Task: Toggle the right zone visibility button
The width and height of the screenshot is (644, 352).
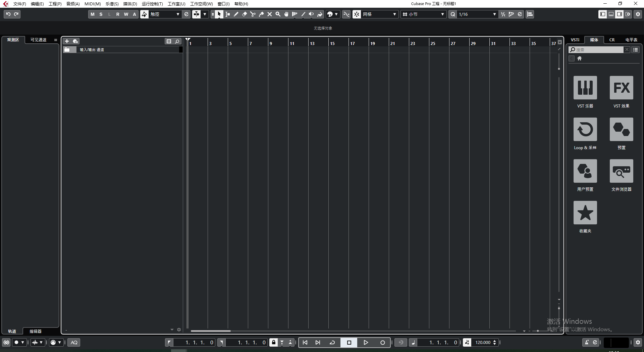Action: click(x=620, y=14)
